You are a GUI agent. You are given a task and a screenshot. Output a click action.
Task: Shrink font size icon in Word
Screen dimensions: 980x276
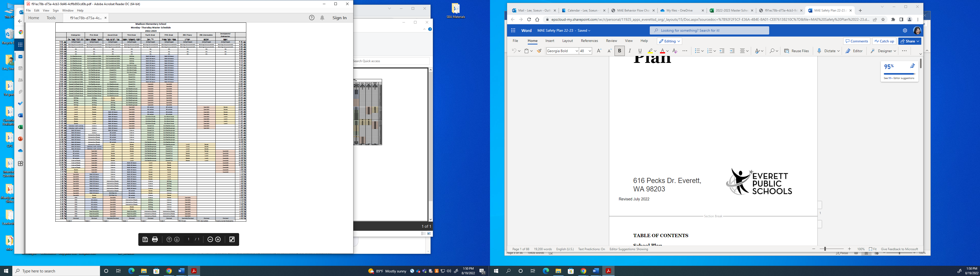[x=609, y=51]
